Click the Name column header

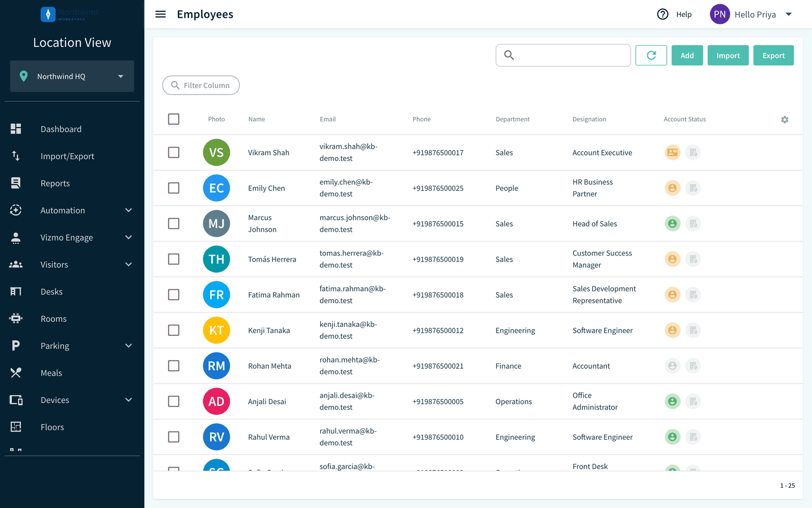coord(257,119)
